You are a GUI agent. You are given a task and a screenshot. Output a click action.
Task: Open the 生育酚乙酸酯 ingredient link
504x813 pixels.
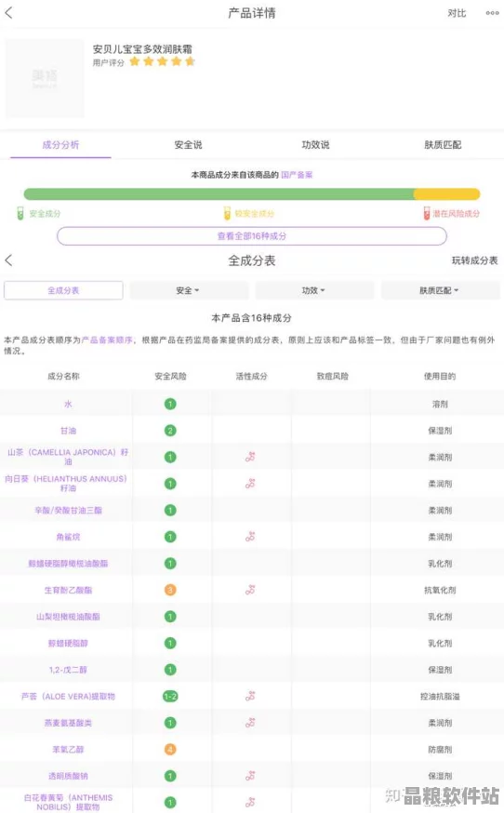(x=68, y=590)
